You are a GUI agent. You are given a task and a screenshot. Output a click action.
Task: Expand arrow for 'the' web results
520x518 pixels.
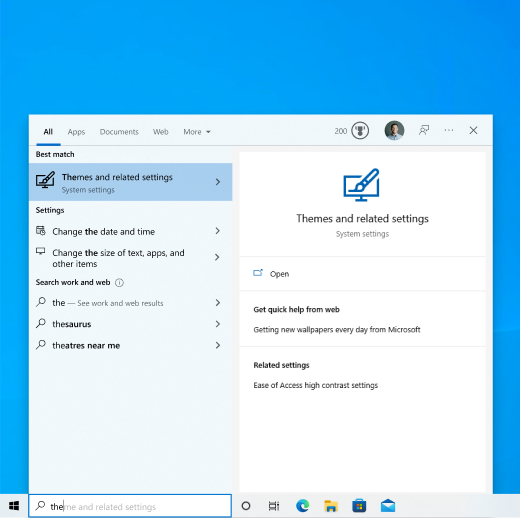218,303
